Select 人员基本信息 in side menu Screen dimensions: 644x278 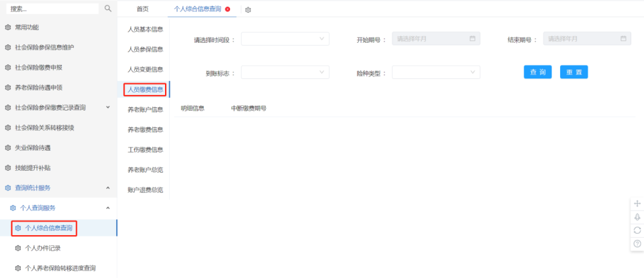pyautogui.click(x=146, y=29)
